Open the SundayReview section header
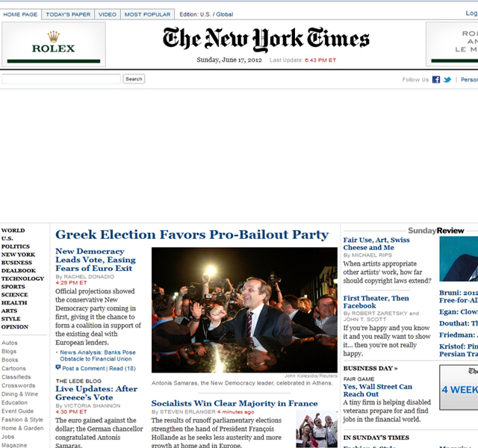The height and width of the screenshot is (448, 478). (436, 231)
